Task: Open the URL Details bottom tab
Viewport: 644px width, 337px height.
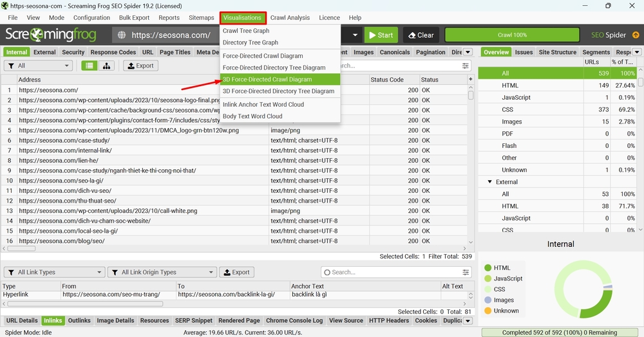Action: pyautogui.click(x=22, y=321)
